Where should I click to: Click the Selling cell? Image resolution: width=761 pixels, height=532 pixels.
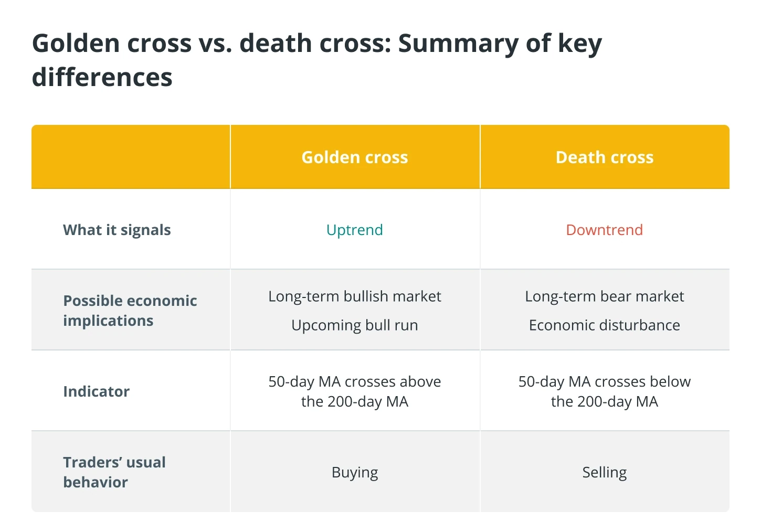click(605, 472)
